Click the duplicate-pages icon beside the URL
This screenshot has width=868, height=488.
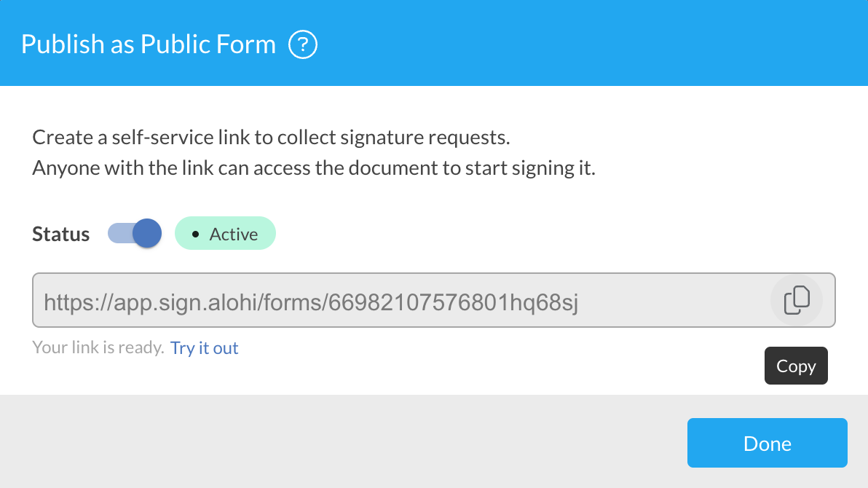pos(796,299)
